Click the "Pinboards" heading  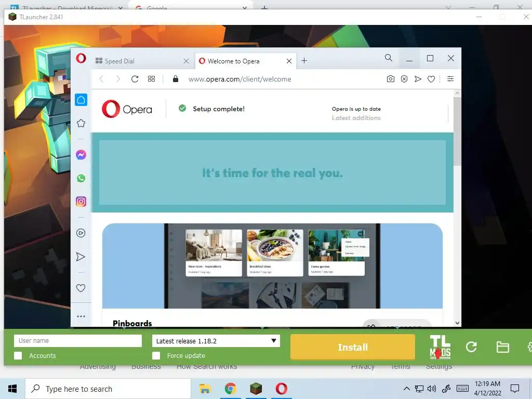point(132,323)
